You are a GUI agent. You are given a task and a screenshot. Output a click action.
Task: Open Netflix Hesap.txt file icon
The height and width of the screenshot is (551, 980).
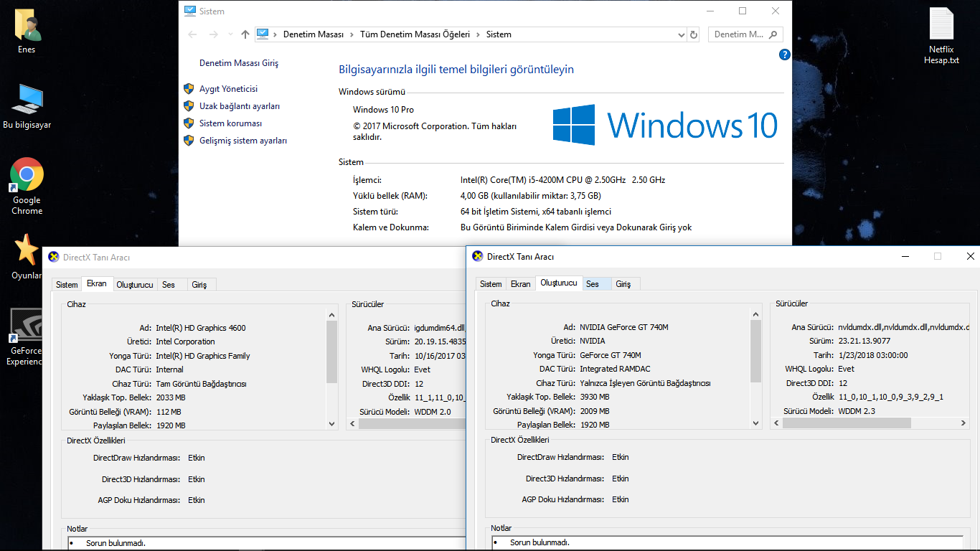941,36
